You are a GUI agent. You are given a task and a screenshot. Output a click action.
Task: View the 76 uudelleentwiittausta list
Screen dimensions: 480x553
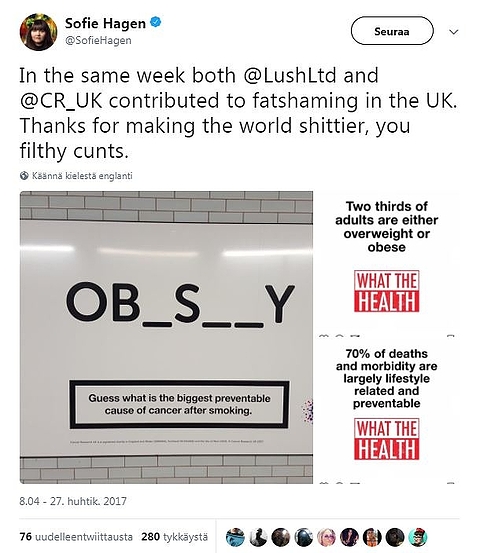click(x=76, y=537)
